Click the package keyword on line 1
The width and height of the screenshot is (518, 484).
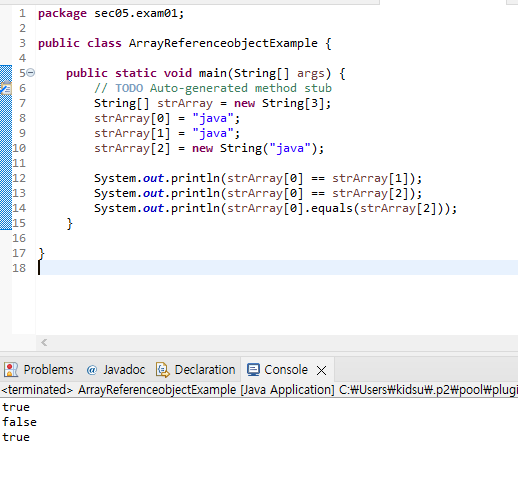click(62, 14)
